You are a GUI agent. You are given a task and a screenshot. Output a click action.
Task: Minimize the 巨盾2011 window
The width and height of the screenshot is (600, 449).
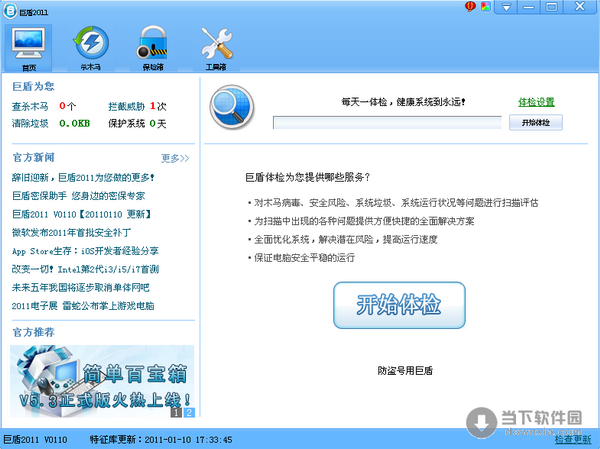coord(529,7)
